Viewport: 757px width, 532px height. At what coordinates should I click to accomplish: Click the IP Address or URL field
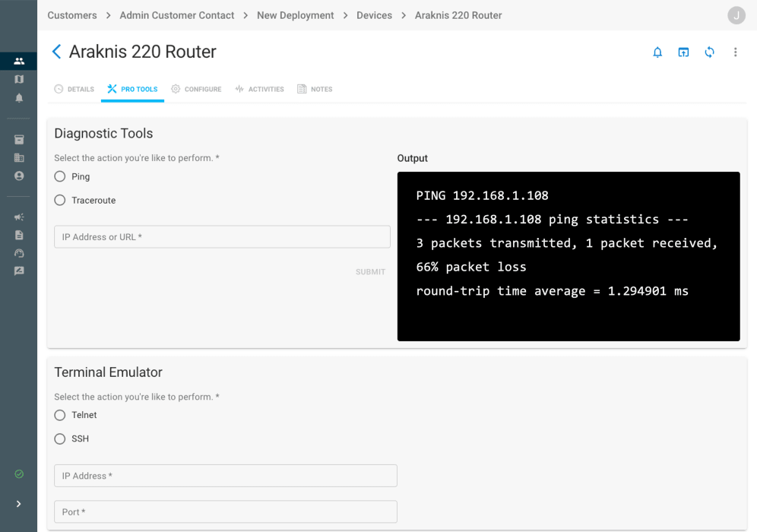point(222,237)
